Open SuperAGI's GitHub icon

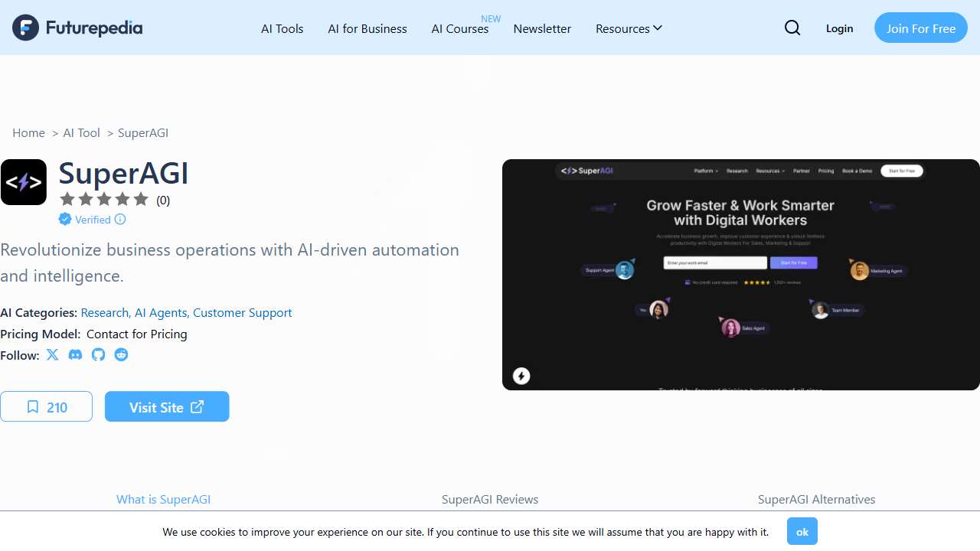[x=98, y=355]
